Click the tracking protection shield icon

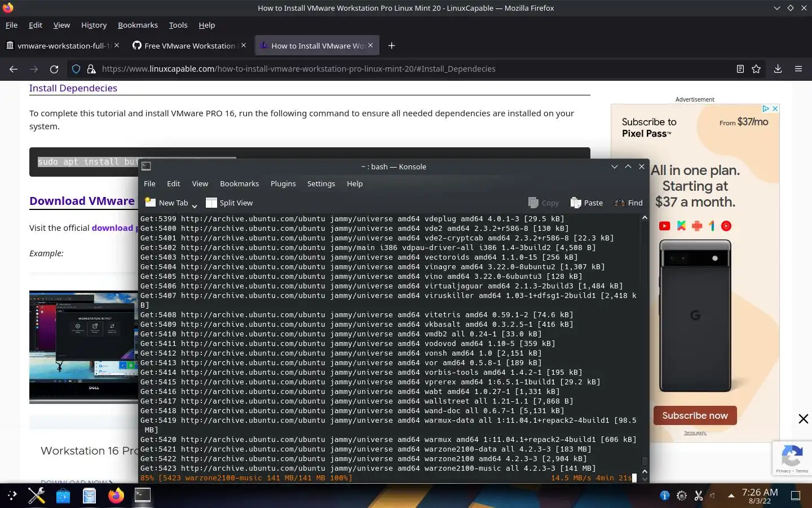point(76,69)
